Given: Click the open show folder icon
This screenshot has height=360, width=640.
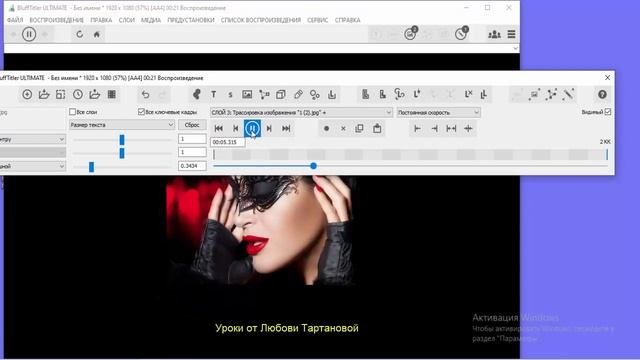Looking at the screenshot, I should pos(44,95).
